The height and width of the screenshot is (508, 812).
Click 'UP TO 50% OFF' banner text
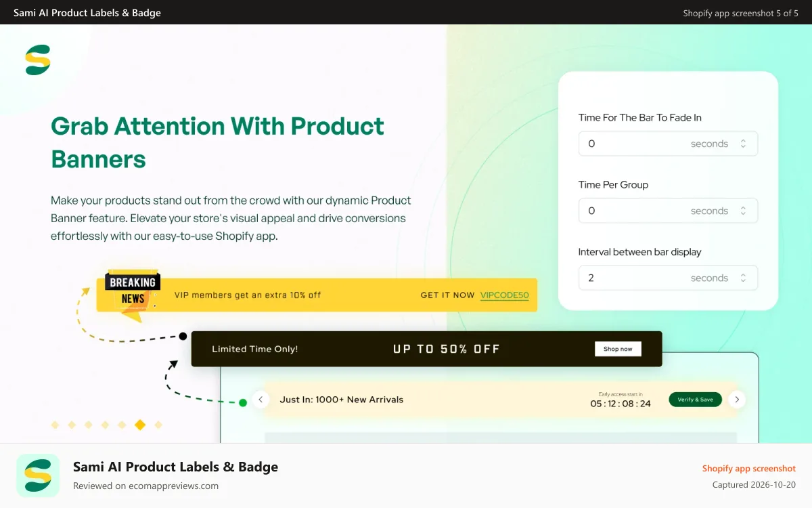coord(447,349)
